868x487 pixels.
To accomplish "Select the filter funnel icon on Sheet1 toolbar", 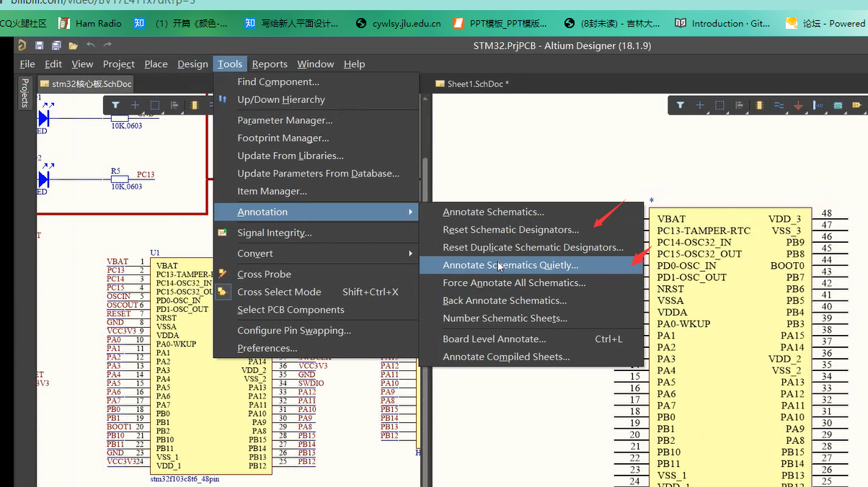I will tap(681, 104).
